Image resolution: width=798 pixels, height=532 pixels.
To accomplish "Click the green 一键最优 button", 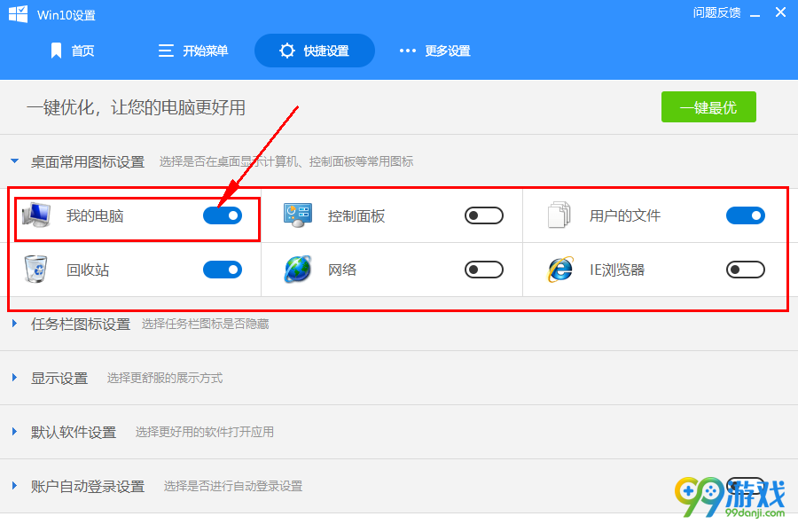I will 708,107.
